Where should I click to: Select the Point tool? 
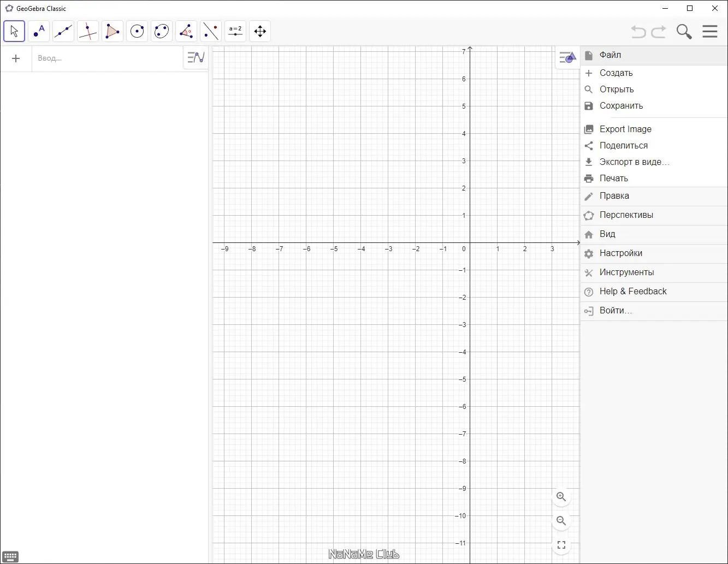click(x=39, y=31)
